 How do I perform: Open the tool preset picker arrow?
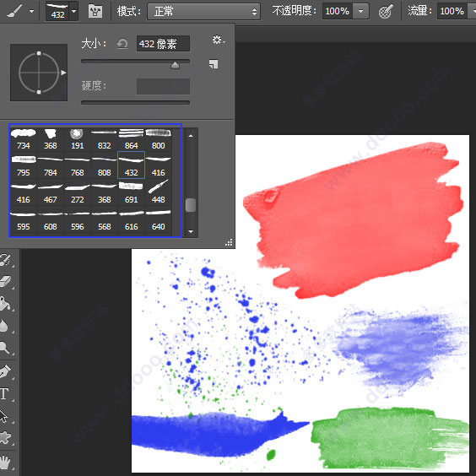[x=31, y=11]
